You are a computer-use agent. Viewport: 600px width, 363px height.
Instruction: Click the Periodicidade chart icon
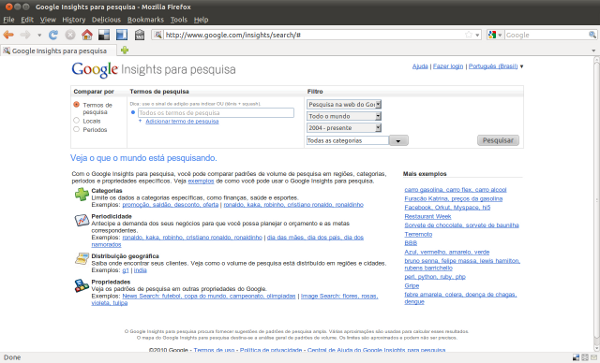(82, 220)
